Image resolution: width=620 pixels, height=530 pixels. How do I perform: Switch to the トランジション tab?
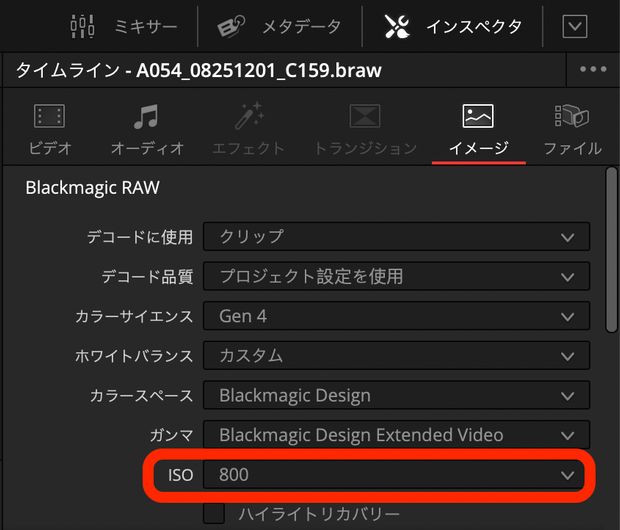coord(365,130)
